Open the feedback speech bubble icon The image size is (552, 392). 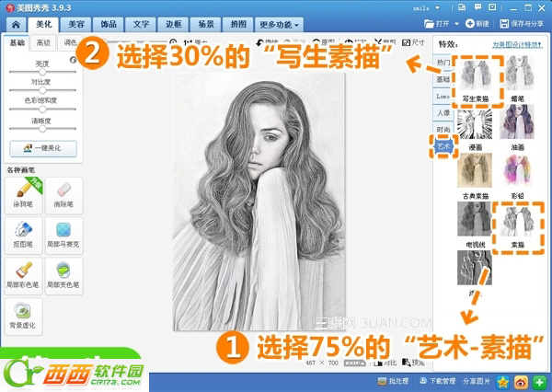point(477,7)
